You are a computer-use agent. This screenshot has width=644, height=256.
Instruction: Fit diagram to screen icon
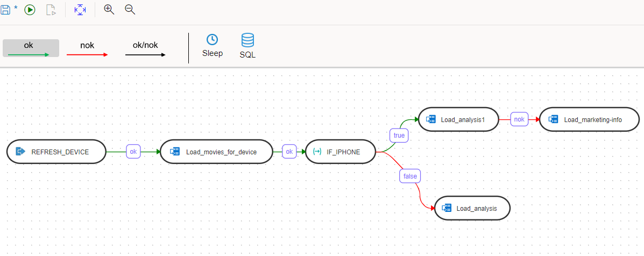(80, 10)
